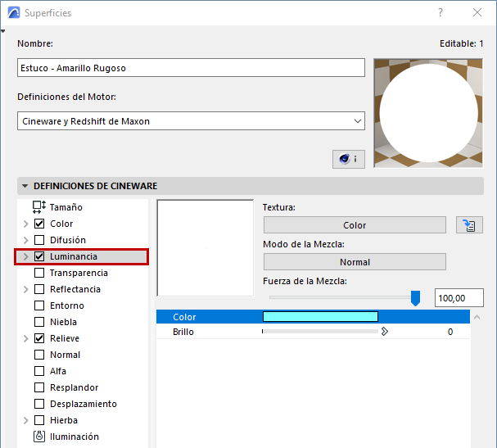The width and height of the screenshot is (497, 448).
Task: Expand the Reflectancia tree item
Action: (x=25, y=289)
